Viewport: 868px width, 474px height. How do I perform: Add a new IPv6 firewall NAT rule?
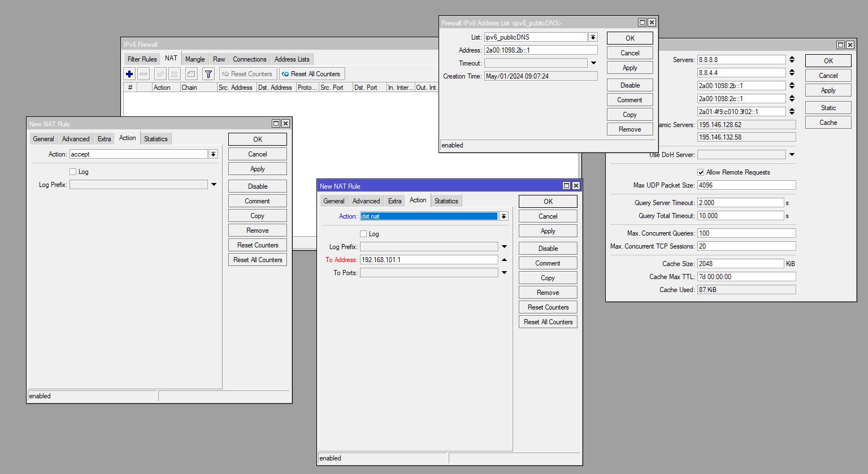pyautogui.click(x=129, y=73)
